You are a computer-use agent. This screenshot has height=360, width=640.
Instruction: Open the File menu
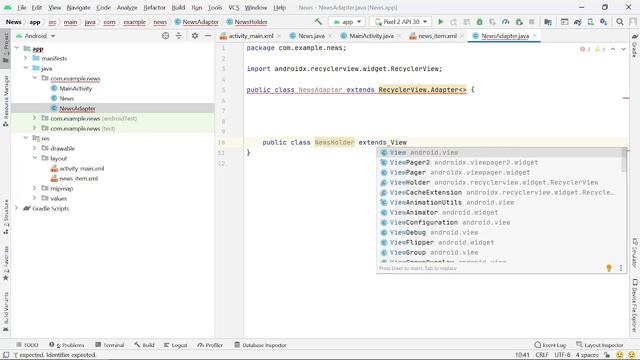(x=21, y=7)
